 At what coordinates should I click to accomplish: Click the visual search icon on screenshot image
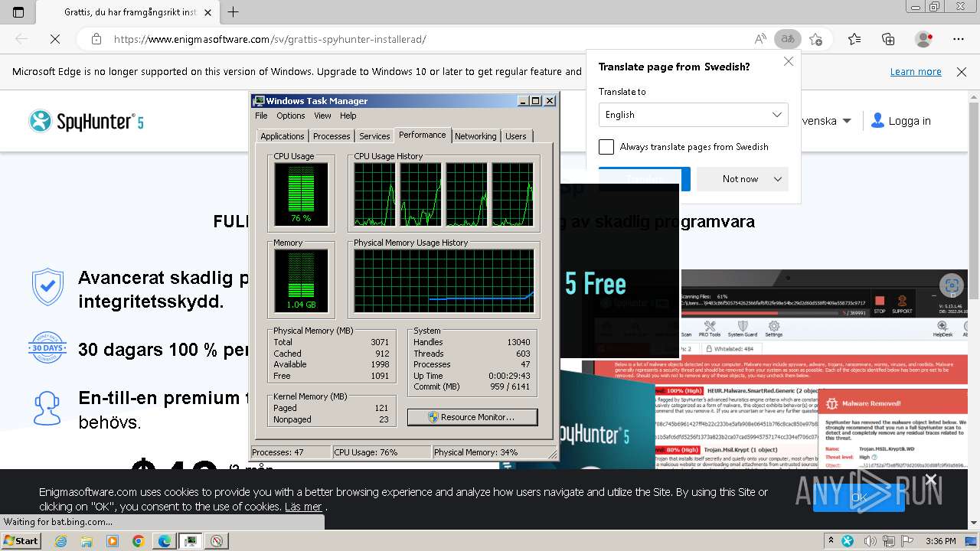point(952,286)
